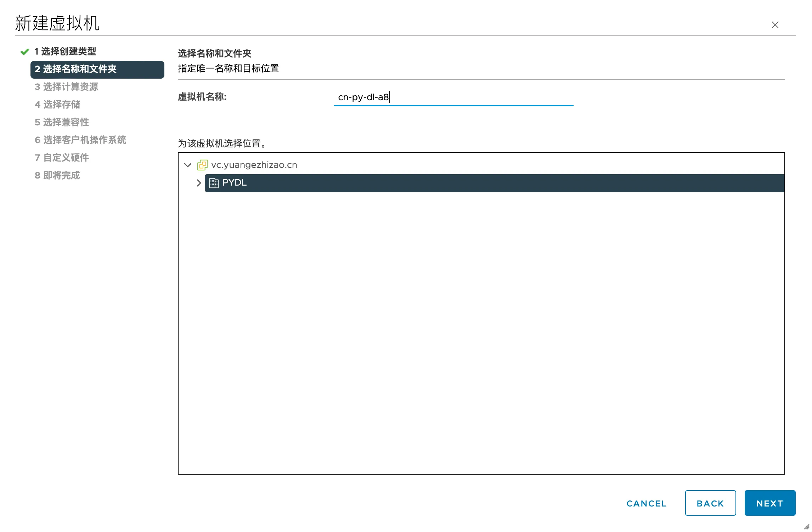The height and width of the screenshot is (532, 812).
Task: Click the vCenter server icon vc.yuangezhiao.cn
Action: click(x=202, y=165)
